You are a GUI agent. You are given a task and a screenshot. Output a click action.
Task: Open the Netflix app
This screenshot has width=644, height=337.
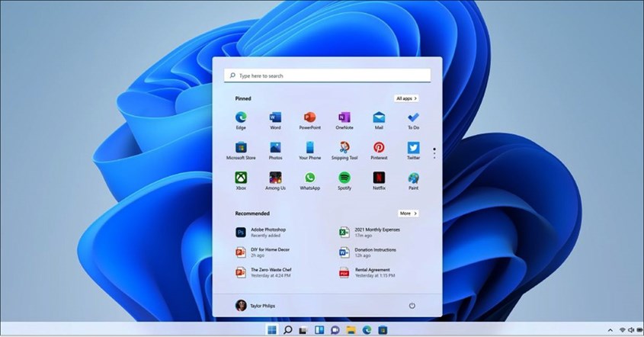(x=379, y=181)
